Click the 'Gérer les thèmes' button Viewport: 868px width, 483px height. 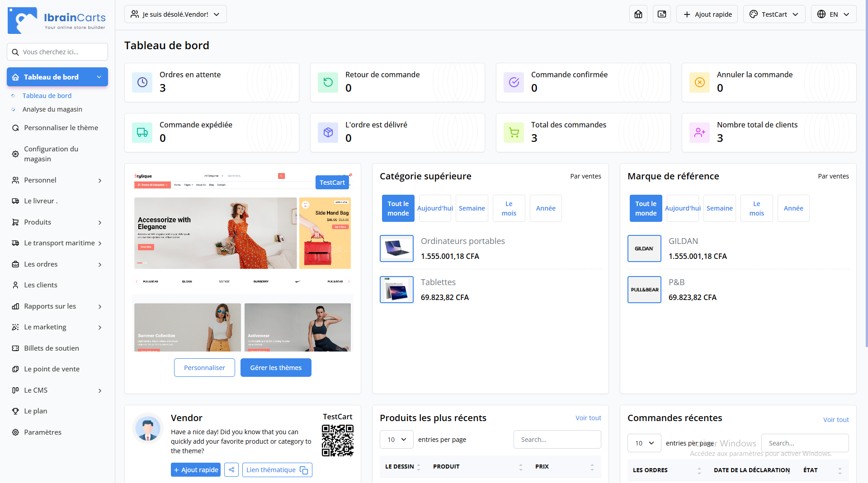pyautogui.click(x=276, y=368)
